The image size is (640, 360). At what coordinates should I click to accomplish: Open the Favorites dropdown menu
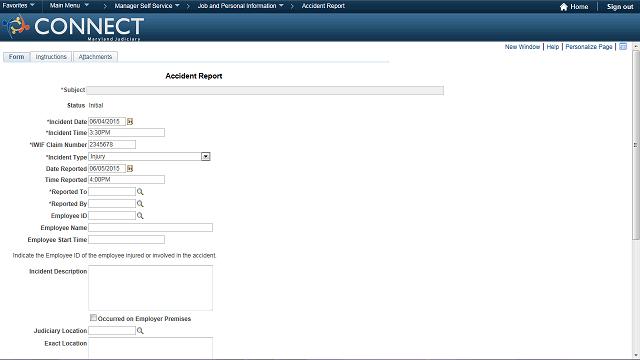click(x=18, y=5)
